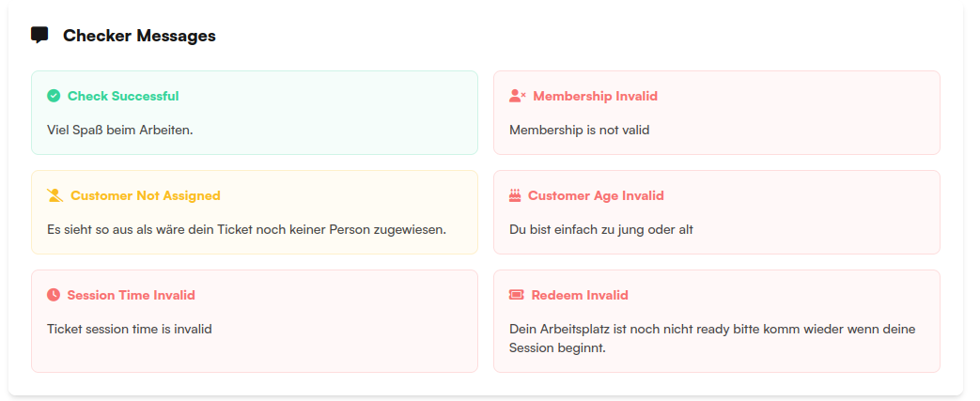This screenshot has width=980, height=401.
Task: Select the 'Ticket session time is invalid' text
Action: (129, 329)
